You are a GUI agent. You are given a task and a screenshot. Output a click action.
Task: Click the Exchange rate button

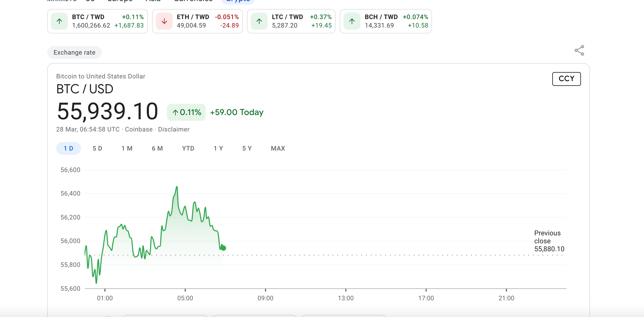74,52
